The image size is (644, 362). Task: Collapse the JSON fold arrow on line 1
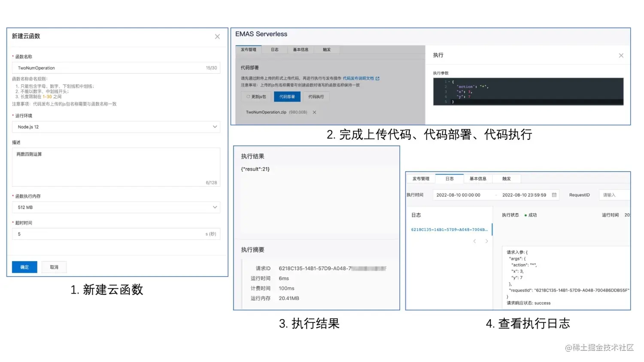coord(449,81)
